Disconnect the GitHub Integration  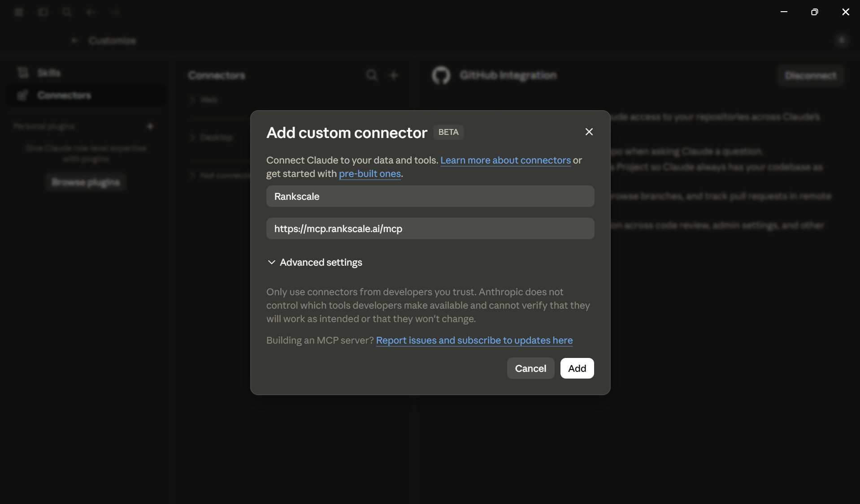click(811, 75)
